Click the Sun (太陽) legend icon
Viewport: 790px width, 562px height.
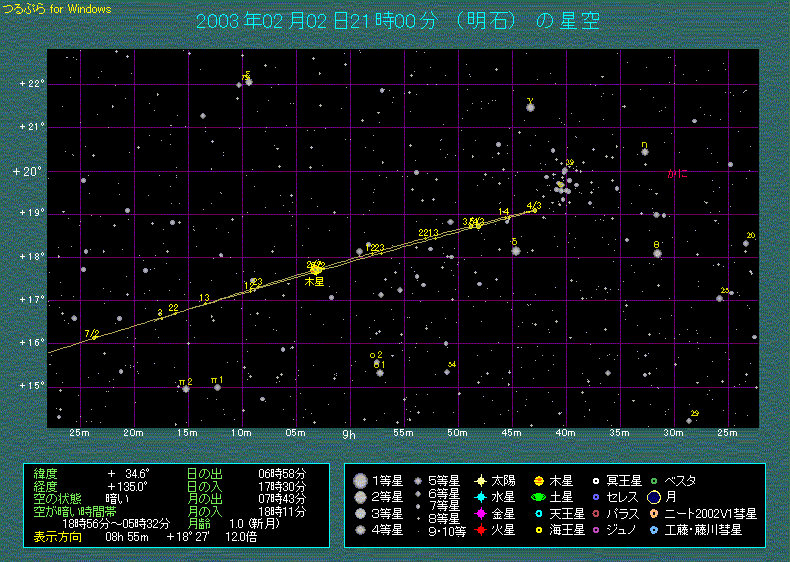pos(482,481)
